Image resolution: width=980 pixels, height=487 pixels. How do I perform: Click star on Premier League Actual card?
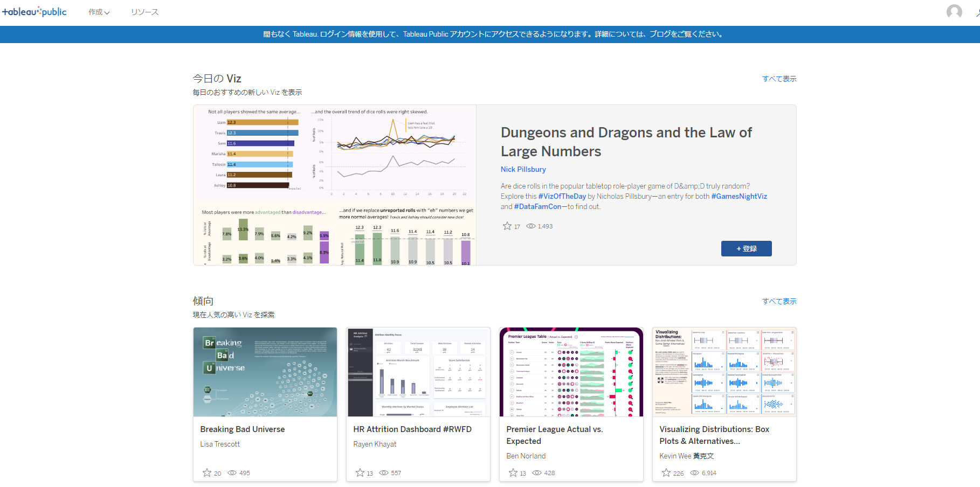(x=513, y=473)
